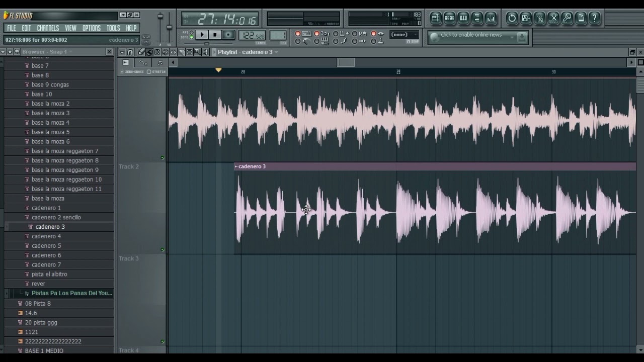Click the online news download icon
This screenshot has width=644, height=362.
[522, 37]
